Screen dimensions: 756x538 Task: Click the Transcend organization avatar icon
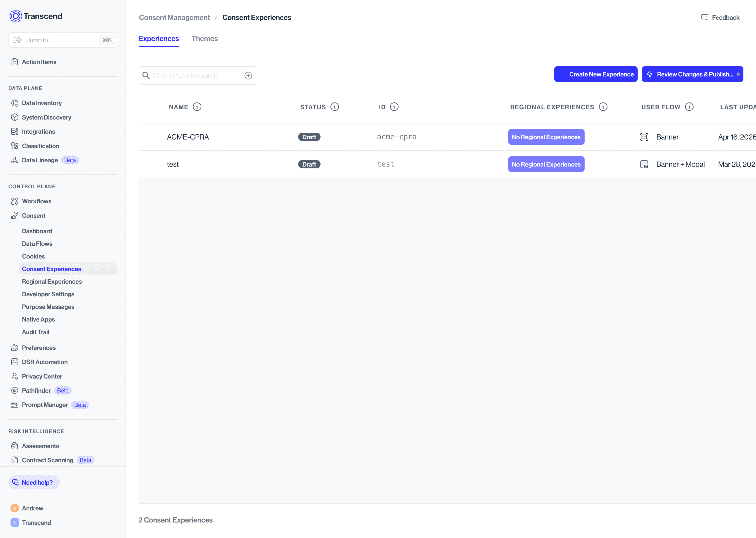point(14,523)
